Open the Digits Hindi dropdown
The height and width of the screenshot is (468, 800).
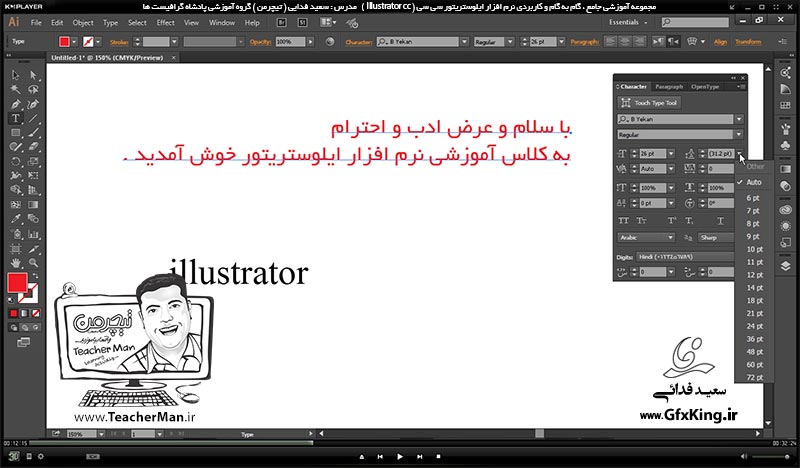tap(685, 257)
